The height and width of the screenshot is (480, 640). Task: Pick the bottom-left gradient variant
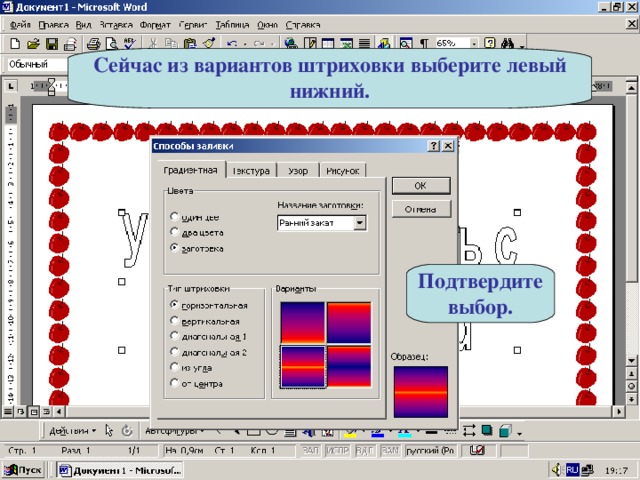tap(302, 366)
